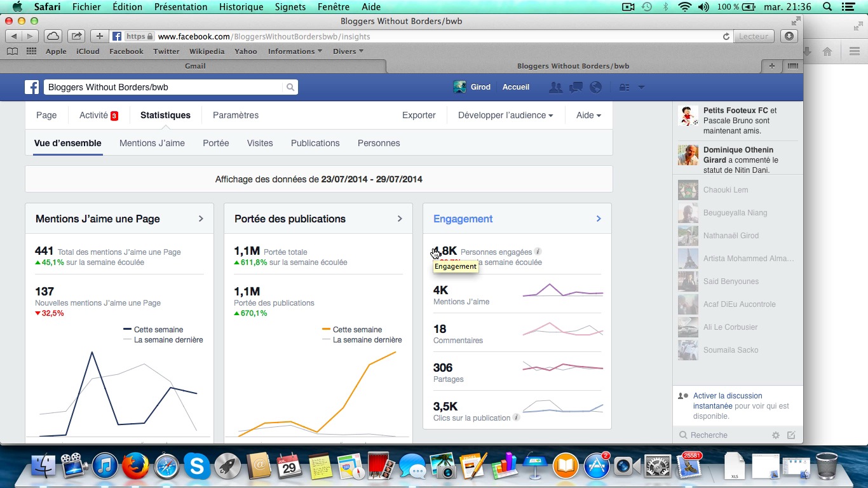Open the messages icon in Facebook header
Image resolution: width=868 pixels, height=488 pixels.
pos(576,88)
